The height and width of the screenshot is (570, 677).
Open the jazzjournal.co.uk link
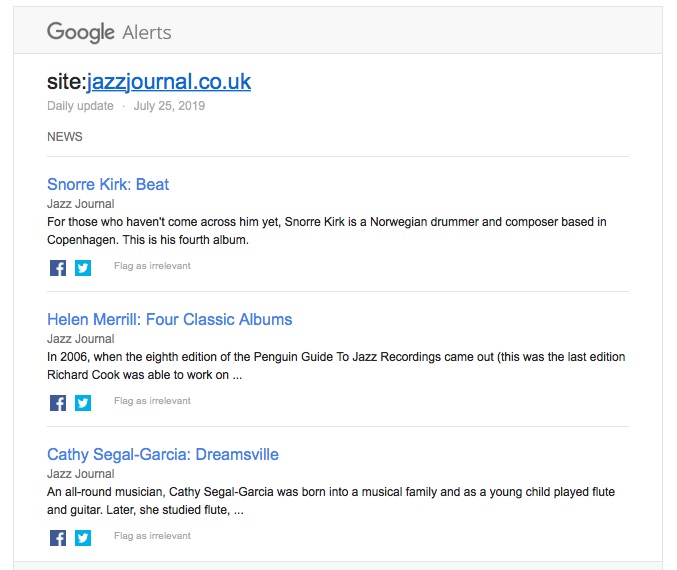pos(168,82)
